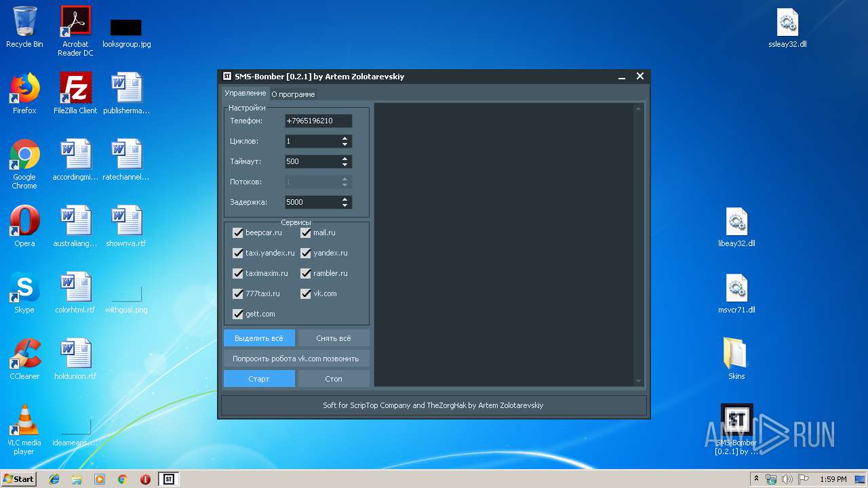868x488 pixels.
Task: Click log panel scrollbar down arrow
Action: tap(638, 381)
